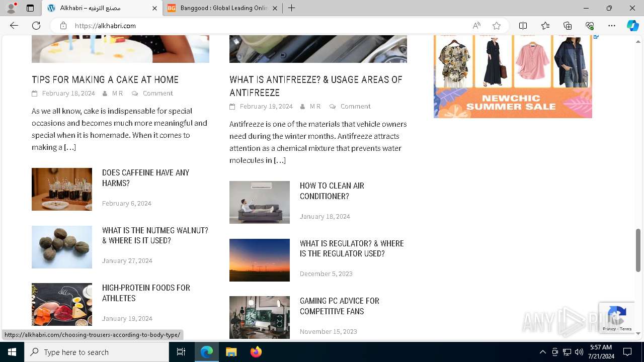Open author M R link under antifreeze article
The image size is (644, 362).
(x=315, y=107)
